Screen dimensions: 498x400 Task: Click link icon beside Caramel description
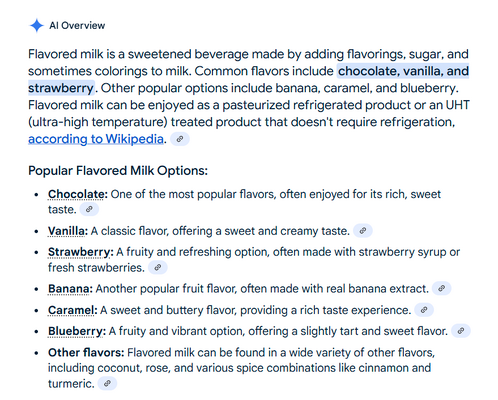pyautogui.click(x=424, y=310)
